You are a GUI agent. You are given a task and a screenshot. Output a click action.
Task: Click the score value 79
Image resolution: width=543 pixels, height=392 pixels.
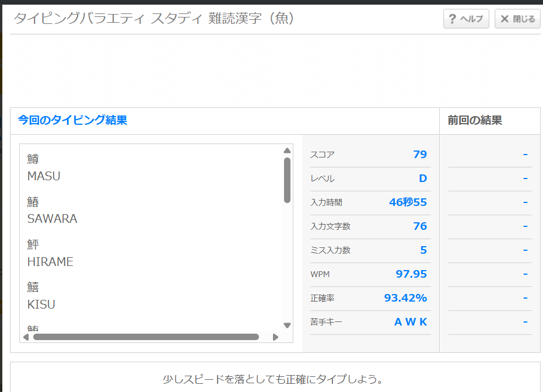[x=420, y=155]
